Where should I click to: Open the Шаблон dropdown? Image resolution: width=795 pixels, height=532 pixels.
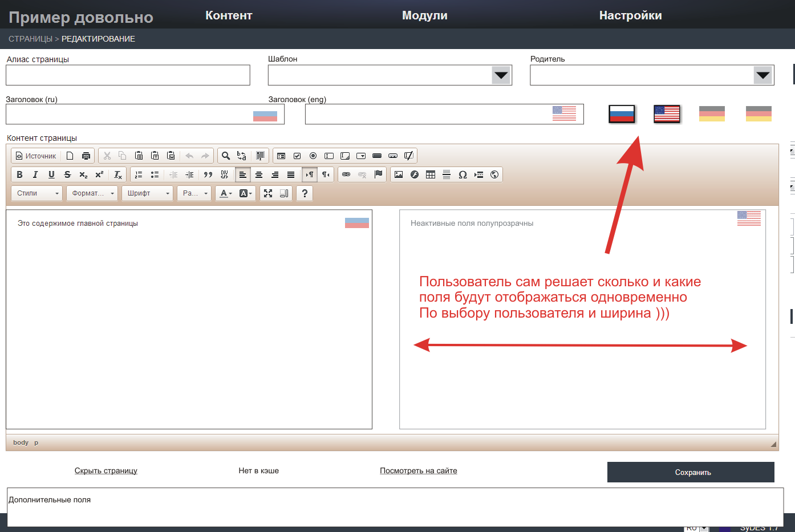pyautogui.click(x=501, y=75)
